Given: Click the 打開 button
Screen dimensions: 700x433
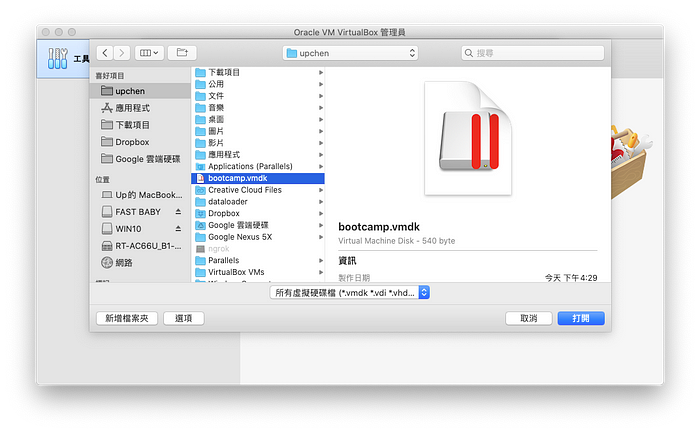Looking at the screenshot, I should pos(581,318).
